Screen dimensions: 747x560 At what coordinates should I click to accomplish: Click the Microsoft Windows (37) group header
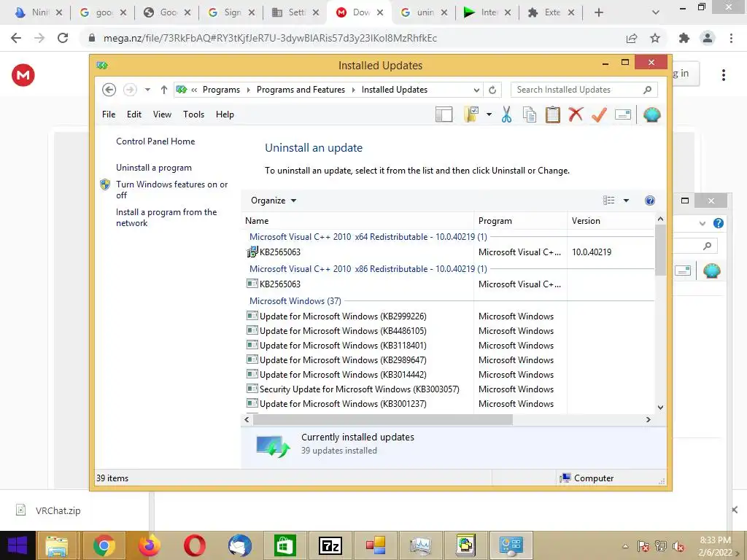(295, 301)
